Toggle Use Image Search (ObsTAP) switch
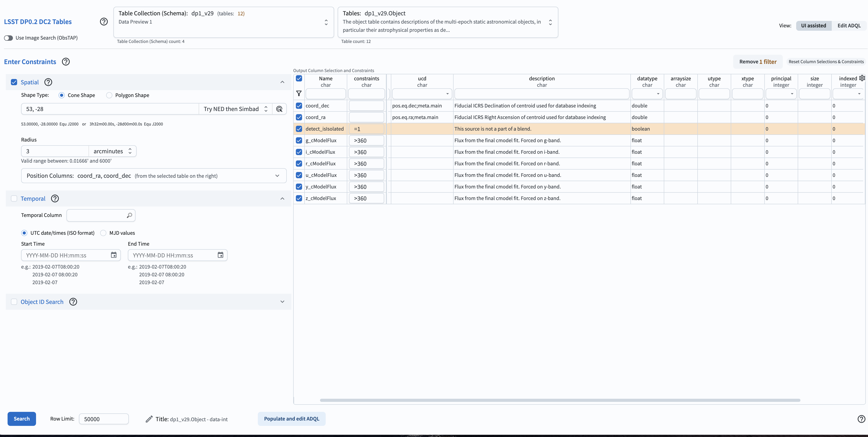The height and width of the screenshot is (437, 868). [x=8, y=38]
